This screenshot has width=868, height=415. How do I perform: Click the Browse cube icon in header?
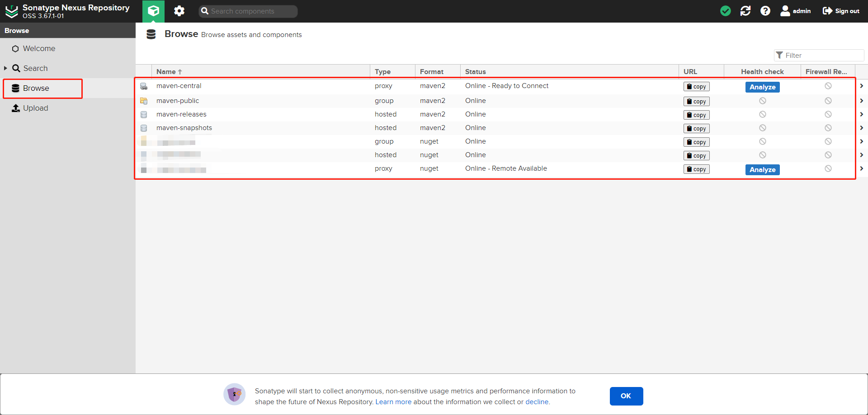(153, 11)
